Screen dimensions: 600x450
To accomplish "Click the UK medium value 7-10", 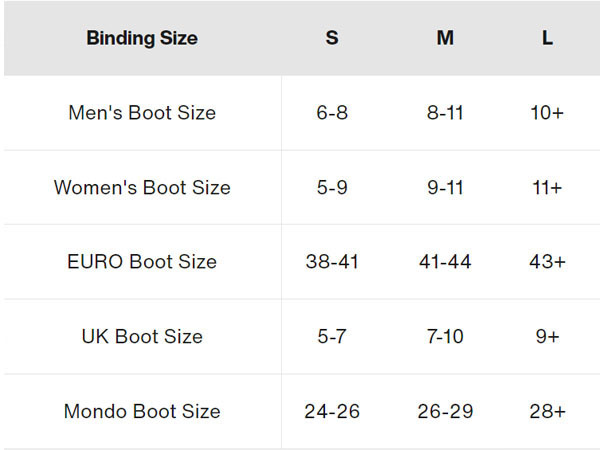I will 445,337.
